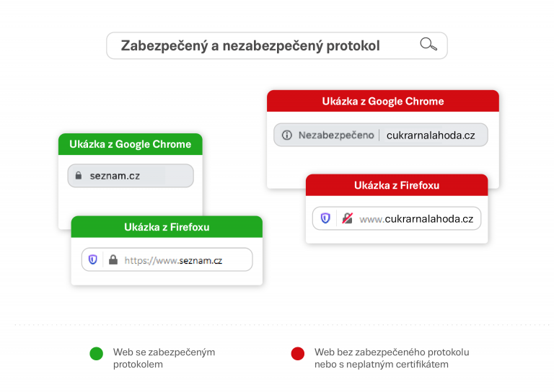The image size is (554, 392).
Task: Click the green legend dot
Action: [x=96, y=353]
